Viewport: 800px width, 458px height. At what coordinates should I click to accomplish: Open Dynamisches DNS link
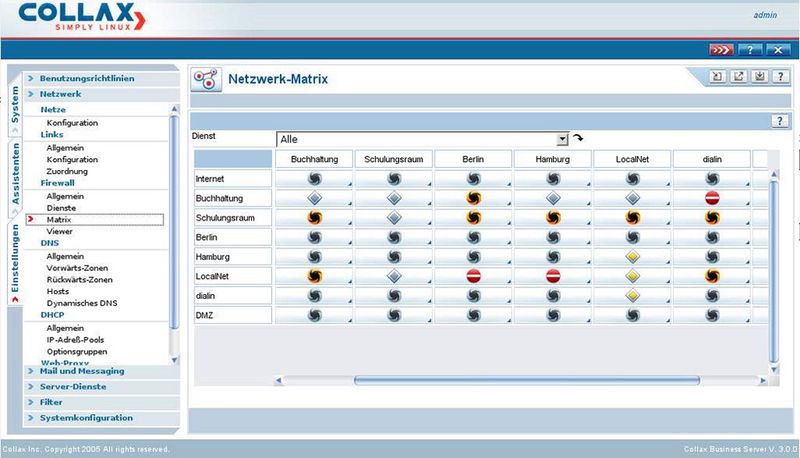[x=82, y=303]
